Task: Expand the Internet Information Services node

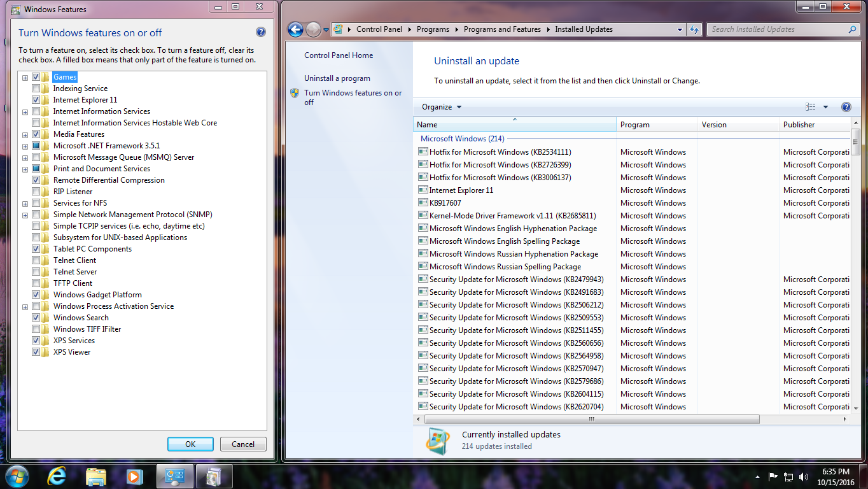Action: point(25,112)
